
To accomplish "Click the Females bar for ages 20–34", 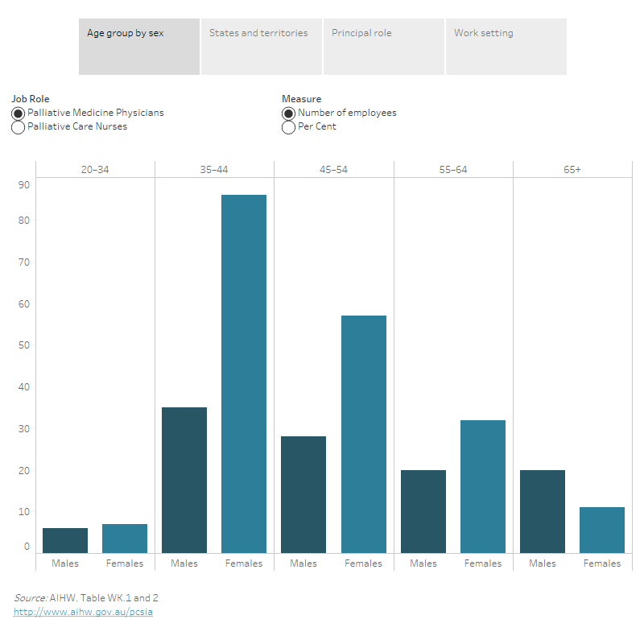I will click(x=125, y=539).
